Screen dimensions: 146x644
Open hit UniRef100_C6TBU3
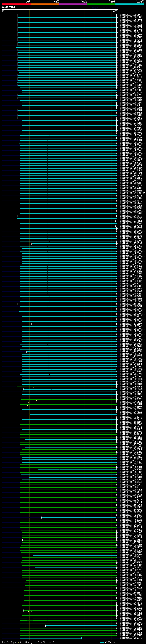point(131,20)
